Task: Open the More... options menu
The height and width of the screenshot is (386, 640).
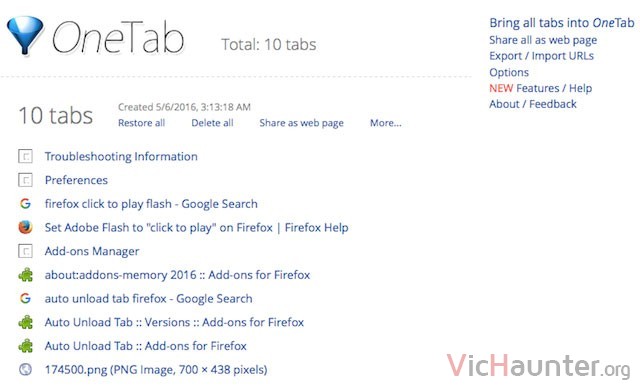Action: 386,123
